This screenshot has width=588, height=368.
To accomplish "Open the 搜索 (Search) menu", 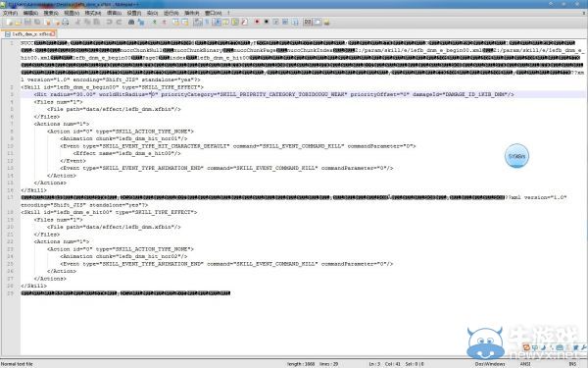I will tap(51, 13).
